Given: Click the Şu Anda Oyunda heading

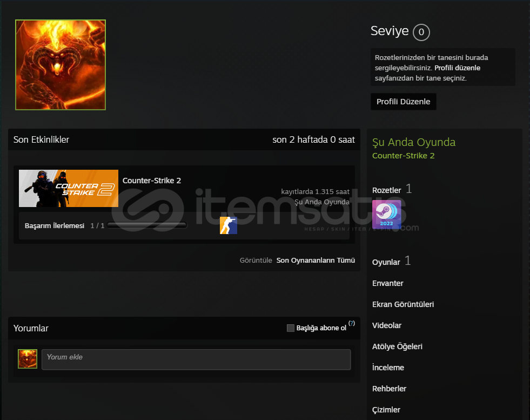Looking at the screenshot, I should [414, 142].
